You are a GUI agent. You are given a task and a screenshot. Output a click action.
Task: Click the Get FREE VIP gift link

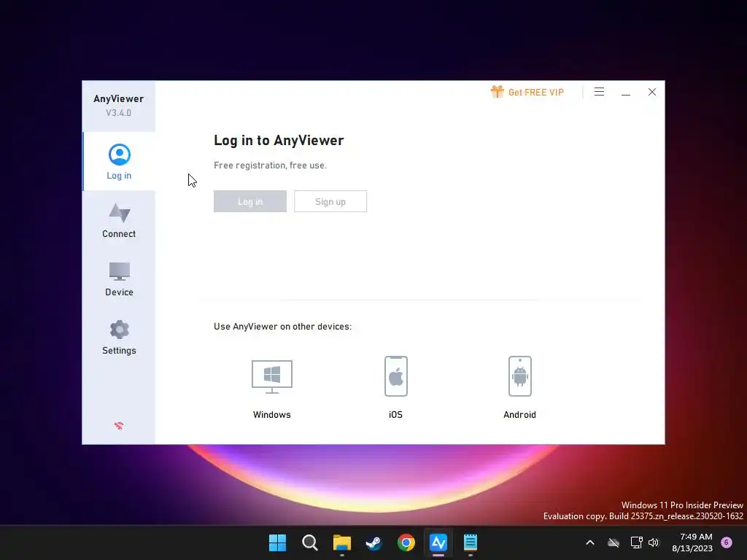(x=527, y=92)
